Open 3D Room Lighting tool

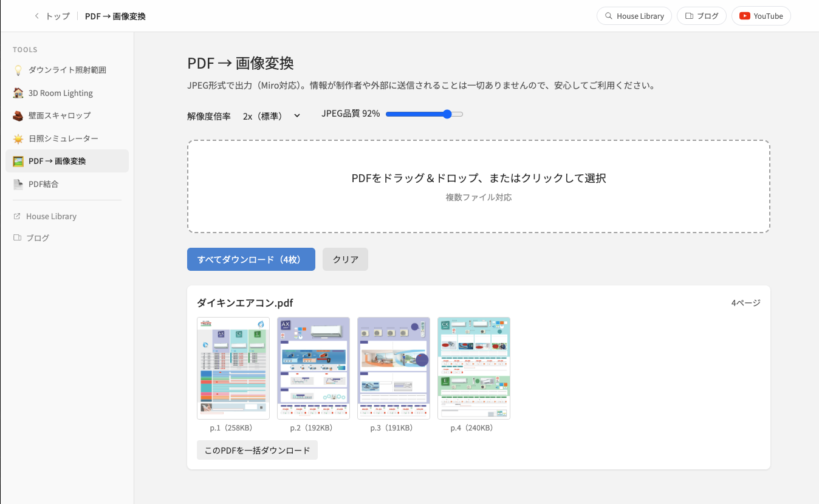(67, 93)
